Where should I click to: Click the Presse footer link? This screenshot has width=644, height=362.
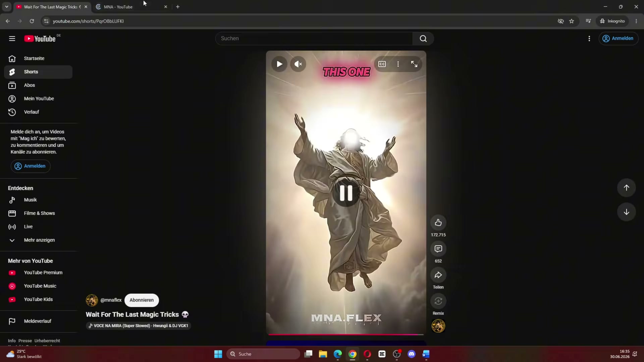[25, 341]
